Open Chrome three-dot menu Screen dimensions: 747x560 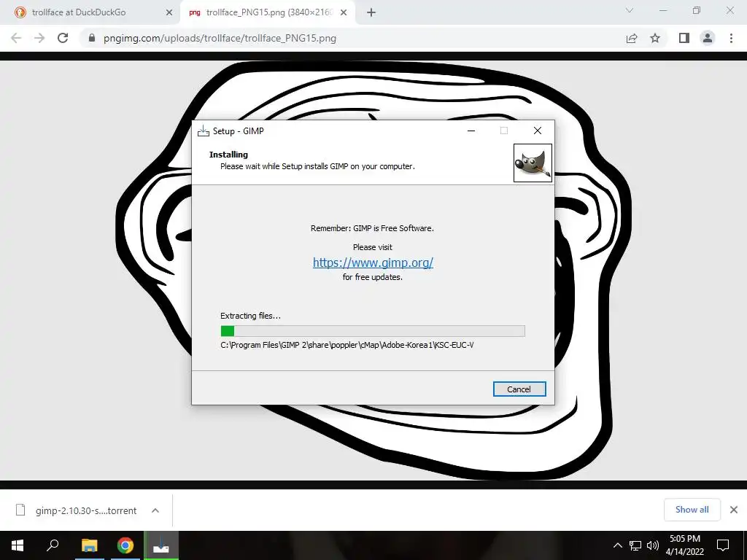coord(731,38)
